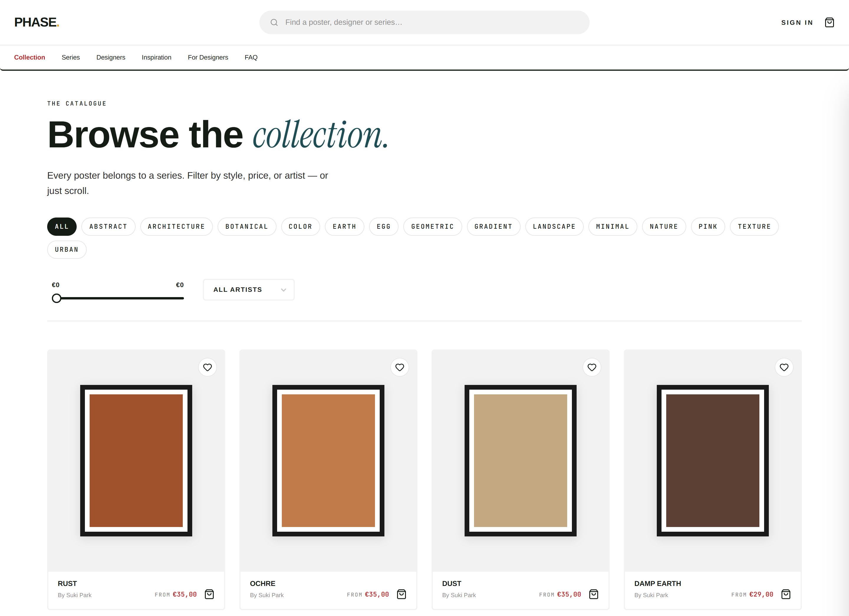This screenshot has height=616, width=849.
Task: Select the Botanical filter chip
Action: (x=247, y=226)
